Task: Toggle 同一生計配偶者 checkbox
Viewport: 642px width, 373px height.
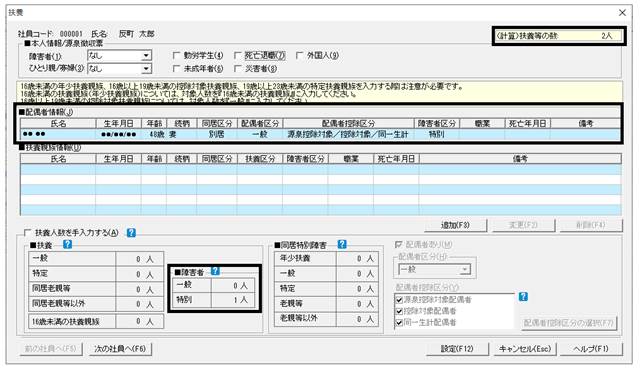Action: click(399, 323)
